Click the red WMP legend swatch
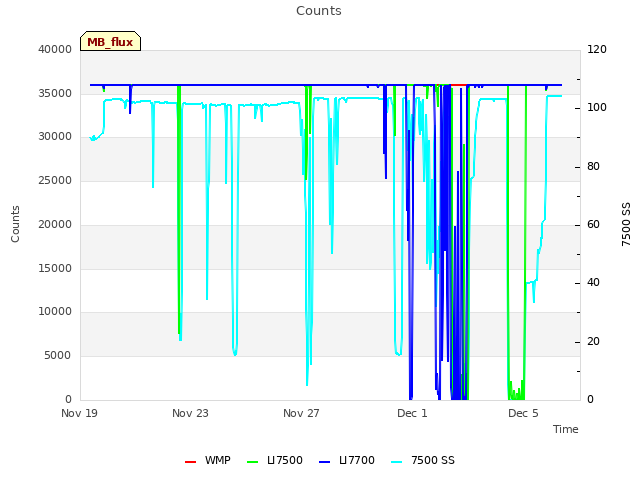Viewport: 640px width, 480px height. click(190, 462)
